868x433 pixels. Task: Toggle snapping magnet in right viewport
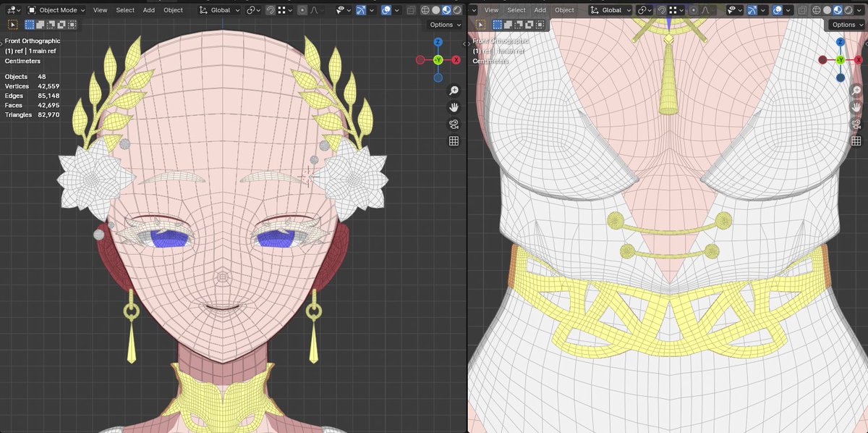coord(662,10)
